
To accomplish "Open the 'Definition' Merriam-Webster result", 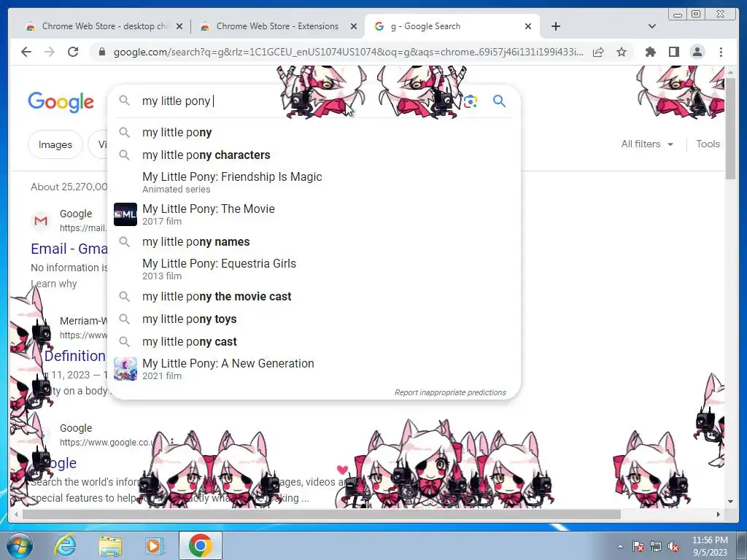I will 75,356.
